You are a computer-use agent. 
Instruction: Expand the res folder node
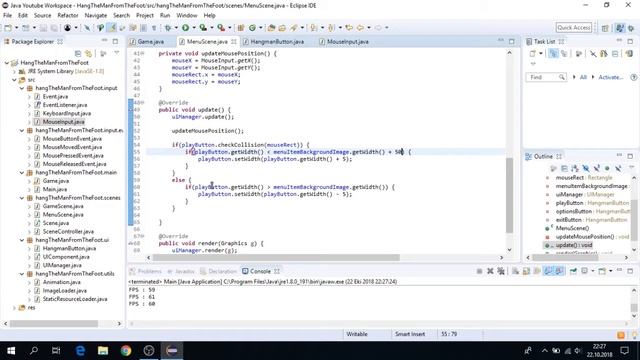14,308
